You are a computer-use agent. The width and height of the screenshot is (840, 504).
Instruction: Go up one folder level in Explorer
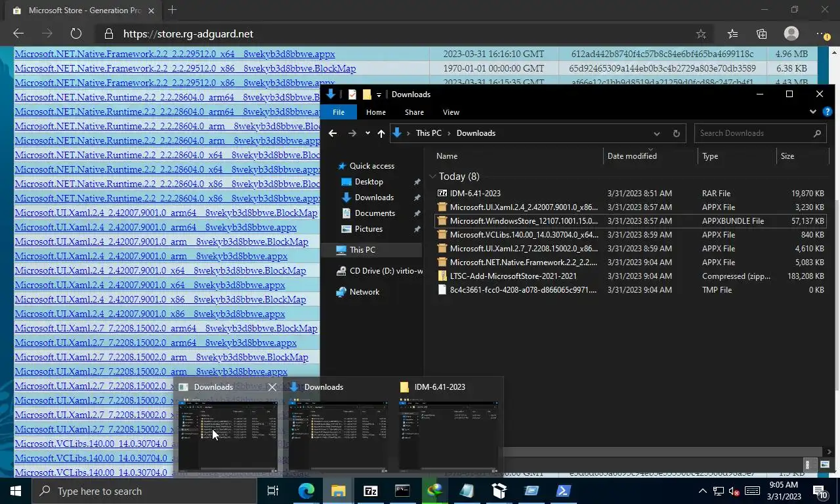pyautogui.click(x=381, y=133)
